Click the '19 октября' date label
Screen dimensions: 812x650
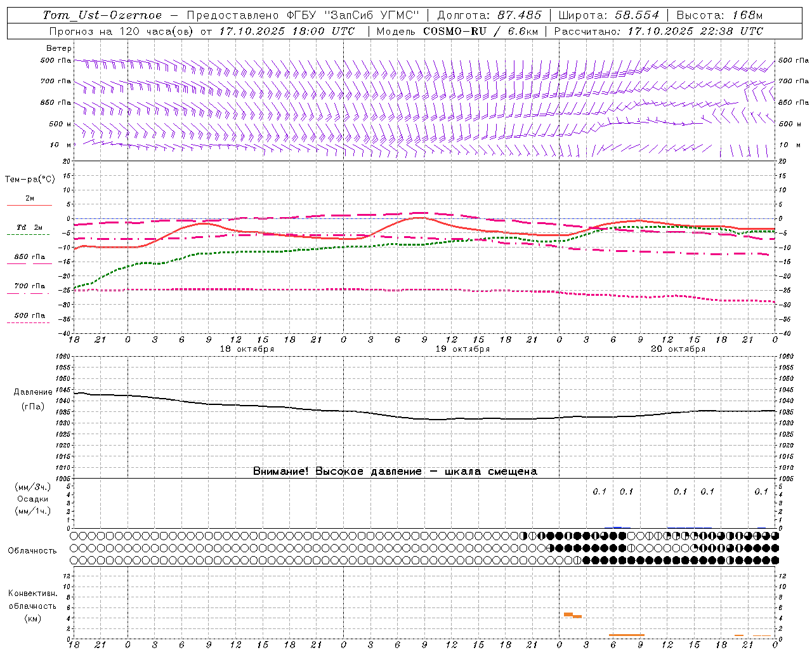pyautogui.click(x=462, y=349)
